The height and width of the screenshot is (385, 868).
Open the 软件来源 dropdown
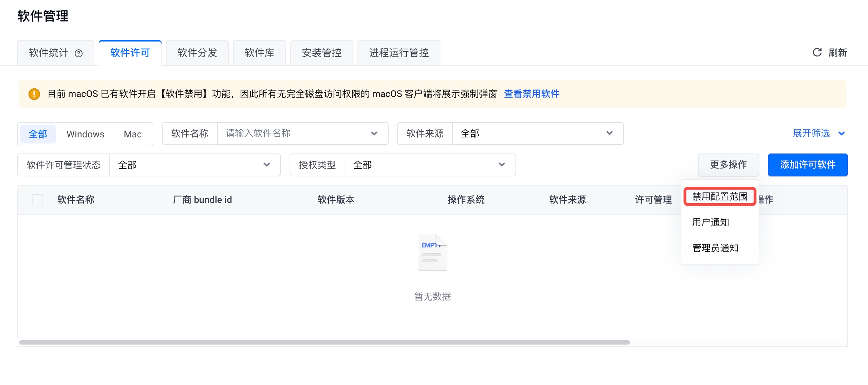537,133
